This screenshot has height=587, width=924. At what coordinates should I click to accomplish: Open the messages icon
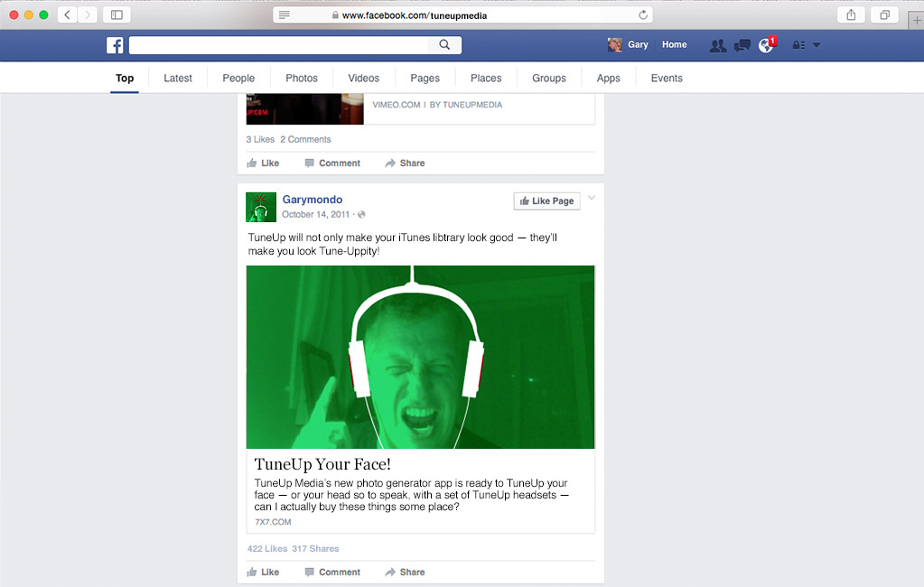[x=742, y=45]
